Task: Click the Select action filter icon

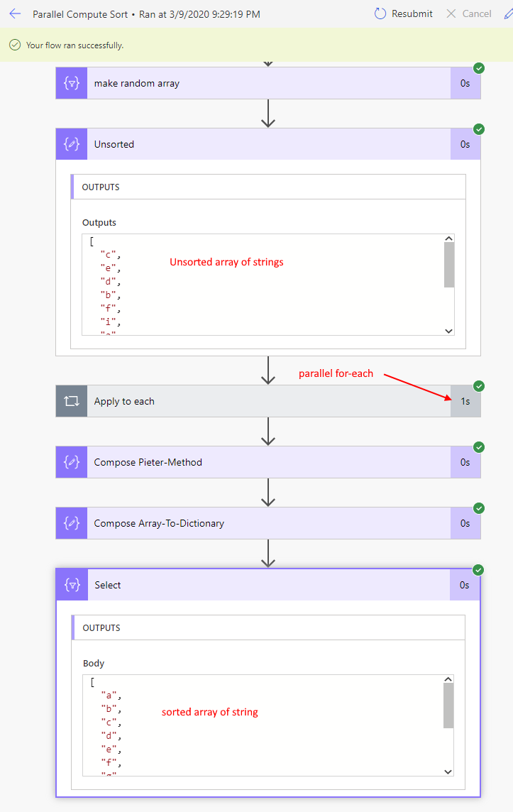Action: click(72, 585)
